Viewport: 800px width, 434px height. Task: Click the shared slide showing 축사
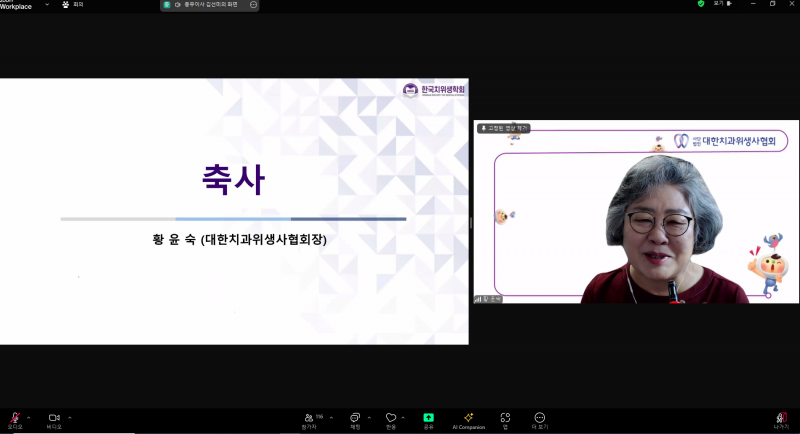(x=233, y=211)
